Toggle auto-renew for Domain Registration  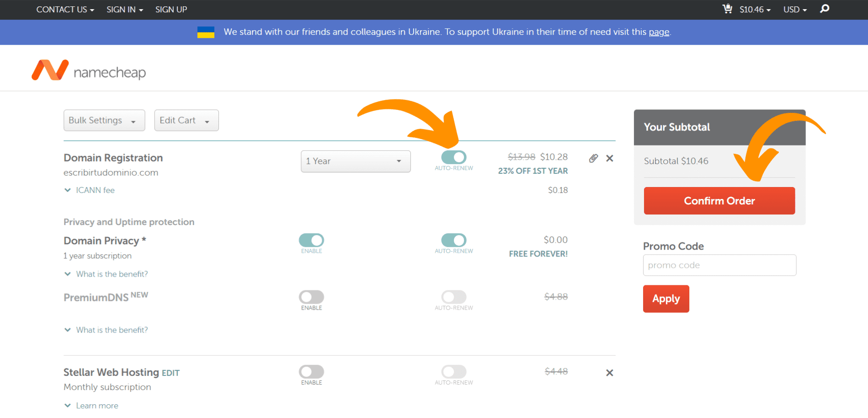453,157
